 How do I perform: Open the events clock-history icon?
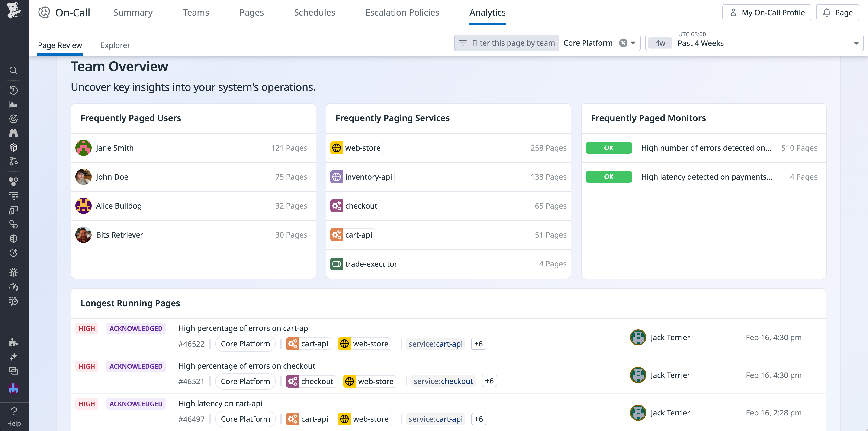(x=13, y=90)
